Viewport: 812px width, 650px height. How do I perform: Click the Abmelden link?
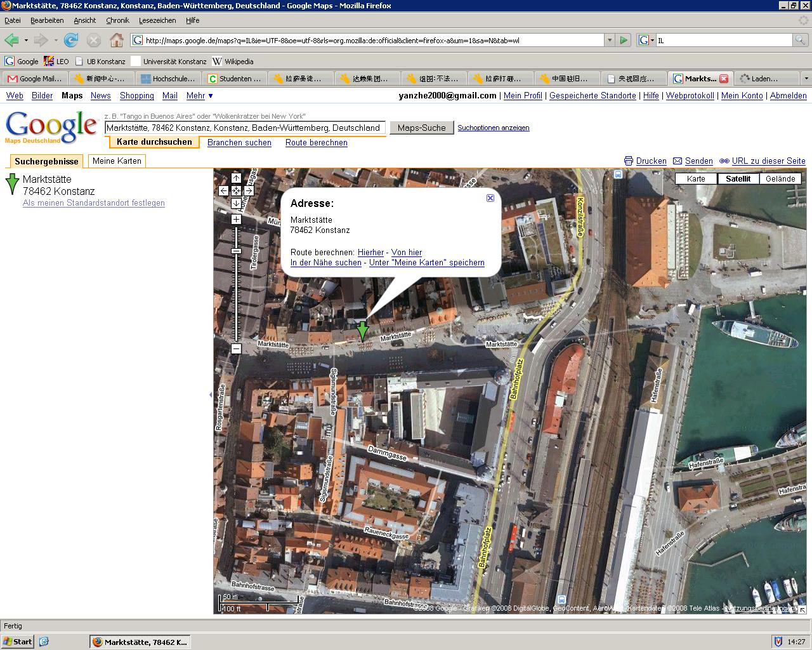pyautogui.click(x=789, y=95)
